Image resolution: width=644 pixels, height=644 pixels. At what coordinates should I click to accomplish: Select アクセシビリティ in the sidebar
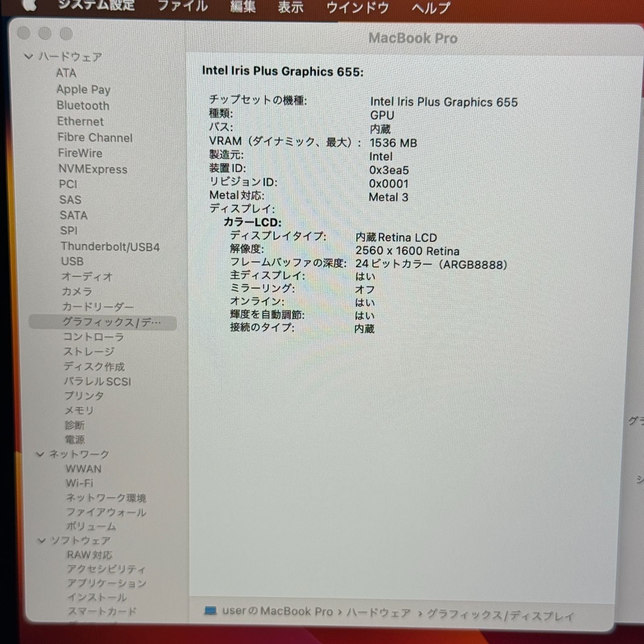pos(106,569)
